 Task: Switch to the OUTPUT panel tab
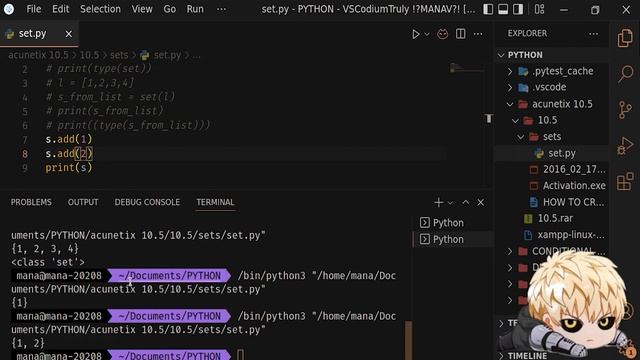coord(83,202)
